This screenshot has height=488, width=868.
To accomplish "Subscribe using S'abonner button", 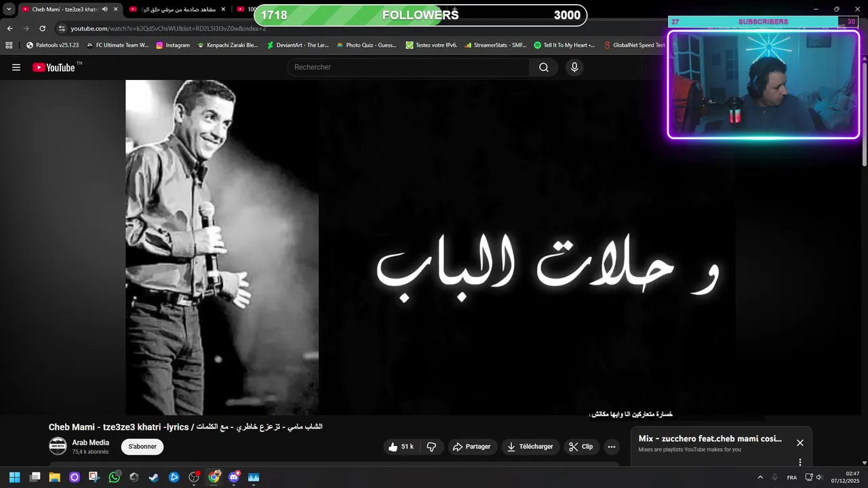I will coord(142,447).
